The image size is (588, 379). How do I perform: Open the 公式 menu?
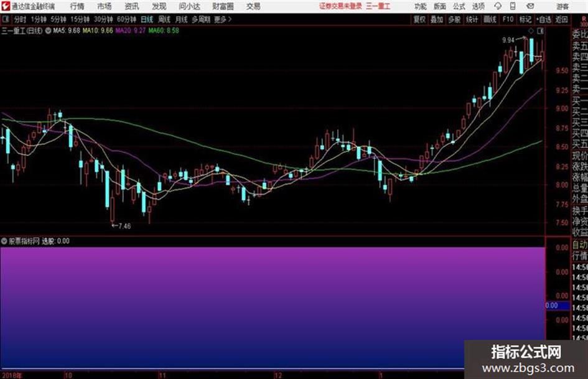[459, 6]
